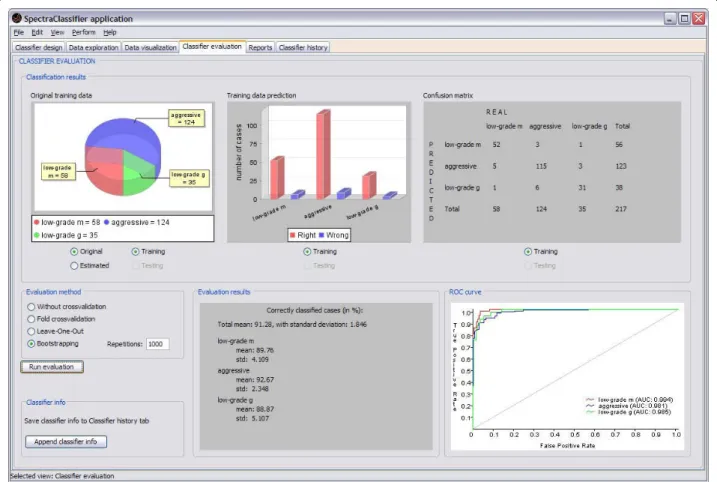Screen dimensions: 717x482
Task: Click the 'mean: 92.67' aggressive result
Action: 255,380
